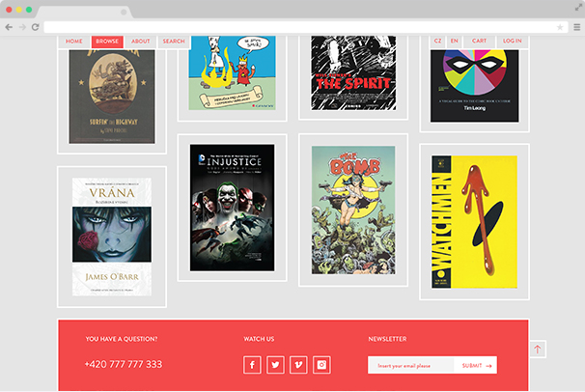Submit the newsletter email
The height and width of the screenshot is (392, 585).
click(476, 366)
